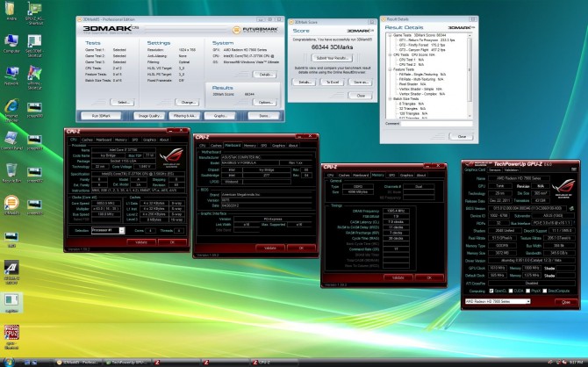The width and height of the screenshot is (588, 367).
Task: Click the Image Quality button in 3DMark05
Action: pyautogui.click(x=149, y=115)
